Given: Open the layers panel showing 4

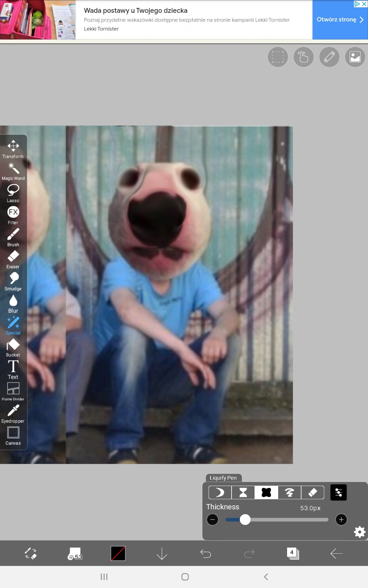Looking at the screenshot, I should [x=293, y=553].
